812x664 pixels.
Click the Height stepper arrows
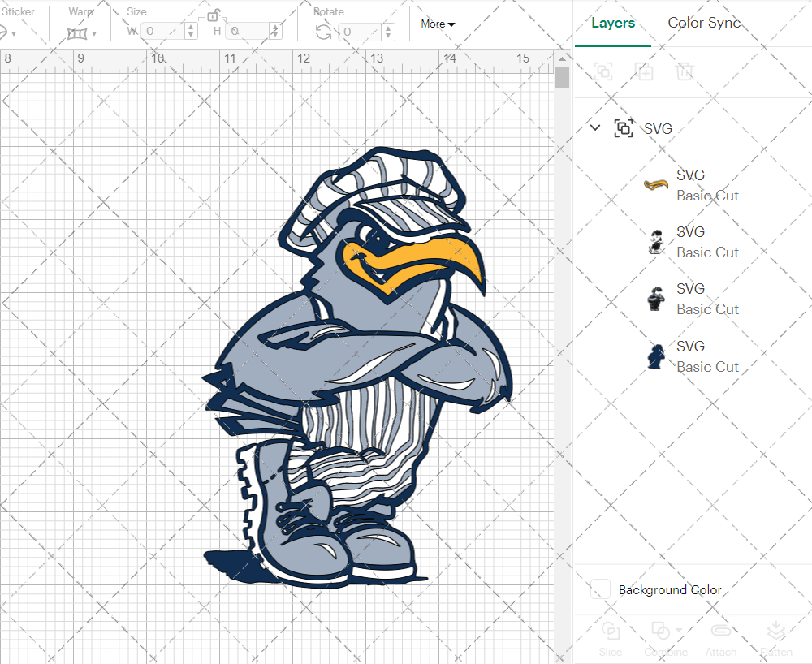point(275,31)
